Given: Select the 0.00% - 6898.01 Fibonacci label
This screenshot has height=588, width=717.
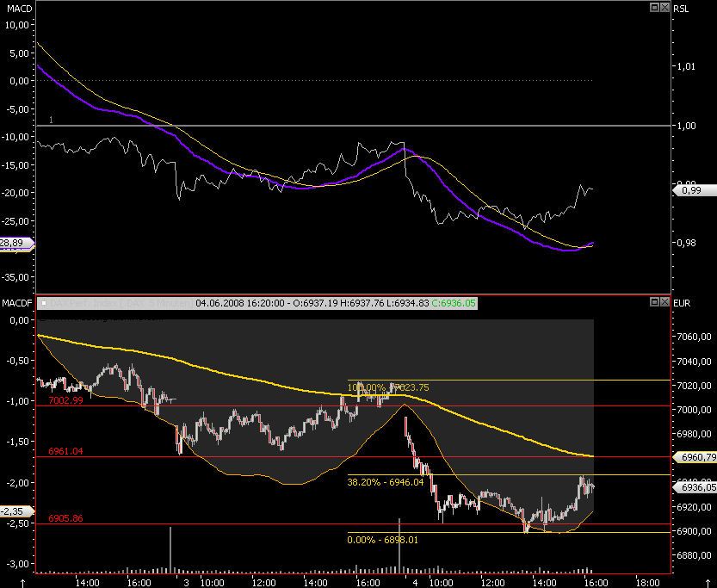Looking at the screenshot, I should tap(383, 540).
